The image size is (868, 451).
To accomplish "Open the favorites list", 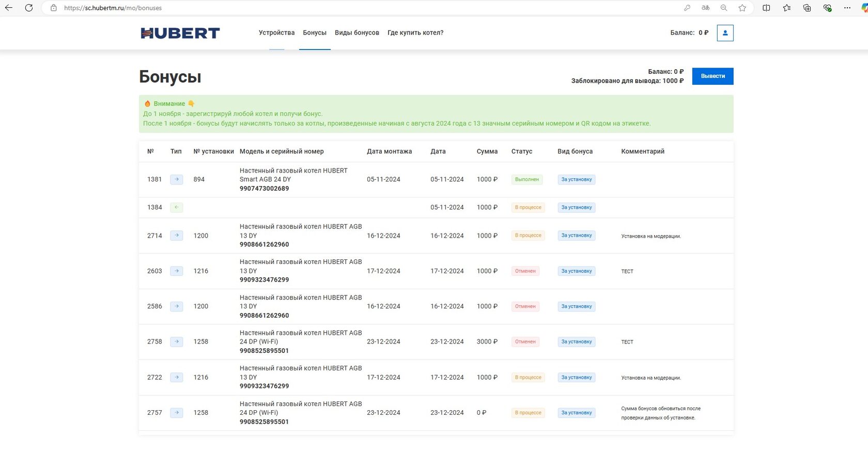I will [x=786, y=8].
